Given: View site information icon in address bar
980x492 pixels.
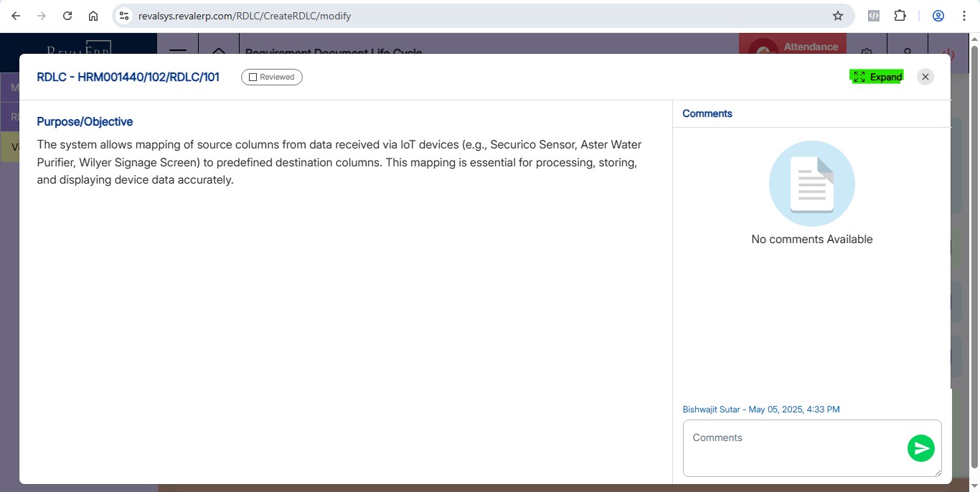Looking at the screenshot, I should 124,16.
